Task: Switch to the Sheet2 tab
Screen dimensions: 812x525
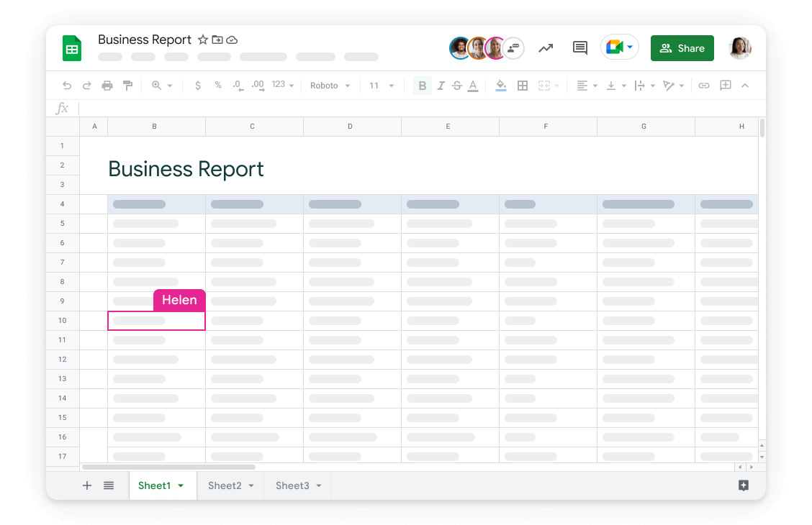Action: click(x=225, y=485)
